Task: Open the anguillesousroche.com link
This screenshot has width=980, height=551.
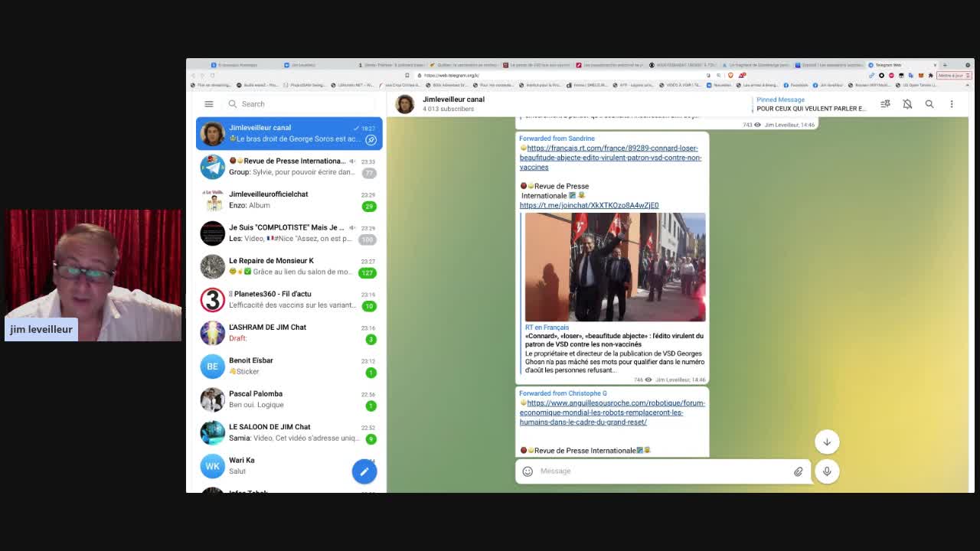Action: tap(612, 412)
